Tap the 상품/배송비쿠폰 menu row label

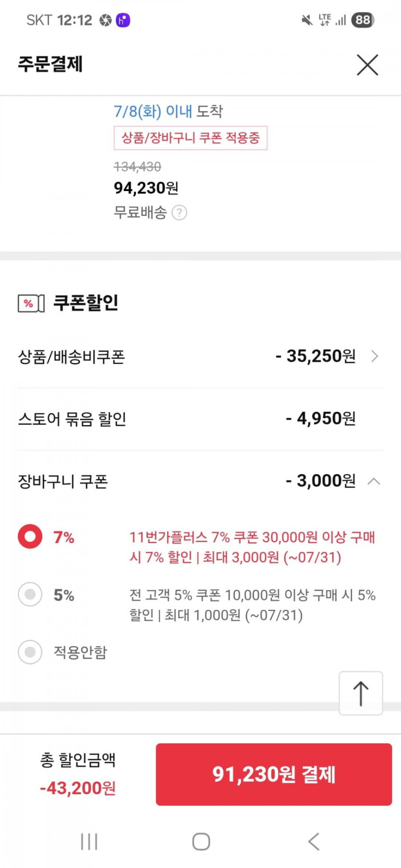72,357
